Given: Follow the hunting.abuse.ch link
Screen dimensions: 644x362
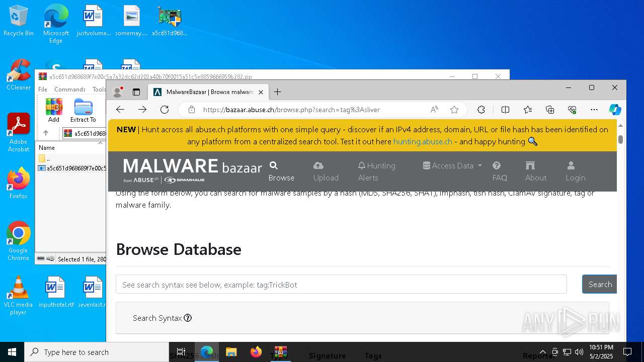Looking at the screenshot, I should (423, 142).
